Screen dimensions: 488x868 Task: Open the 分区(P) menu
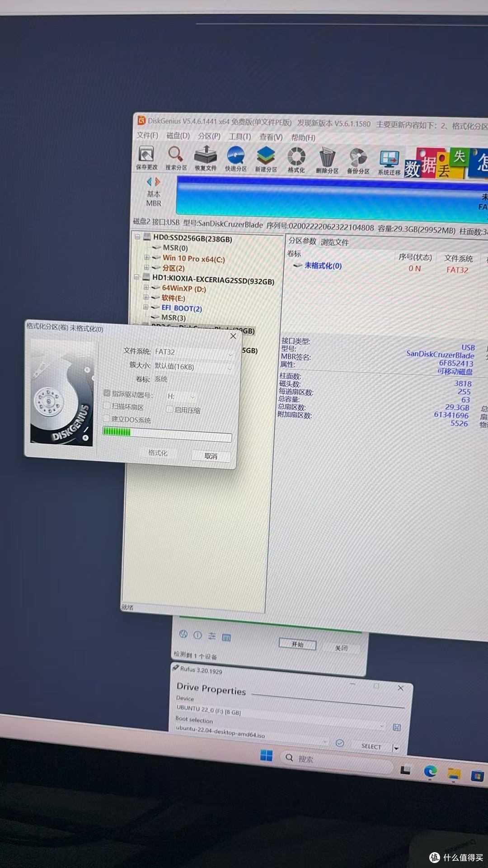(x=209, y=136)
